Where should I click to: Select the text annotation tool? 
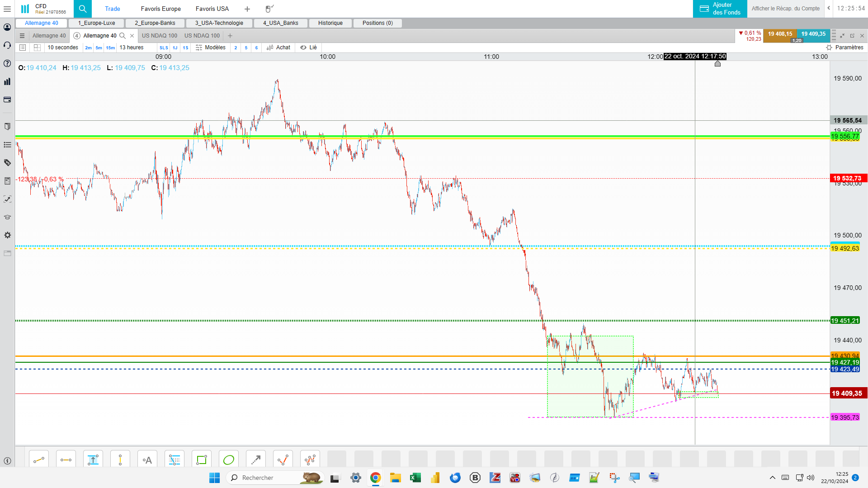coord(147,460)
